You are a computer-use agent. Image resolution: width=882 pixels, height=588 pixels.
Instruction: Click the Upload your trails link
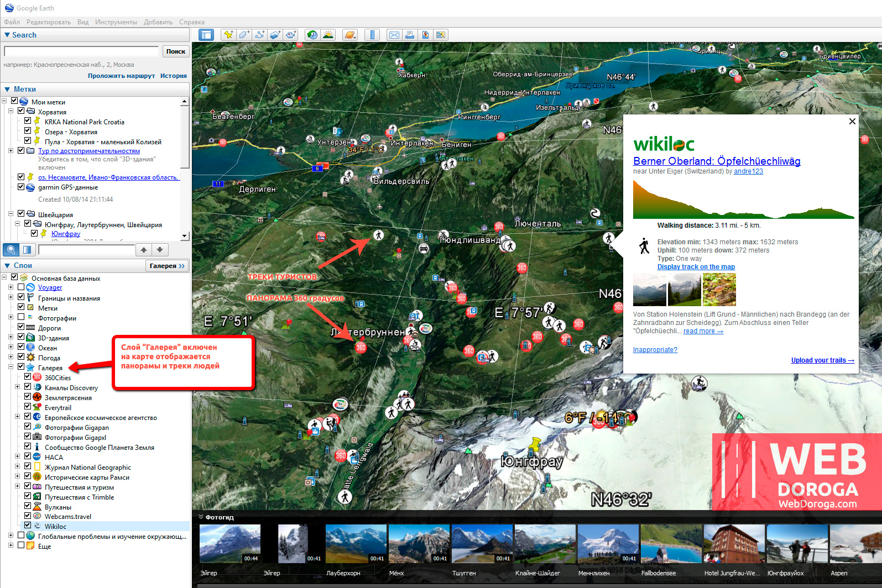pos(823,360)
